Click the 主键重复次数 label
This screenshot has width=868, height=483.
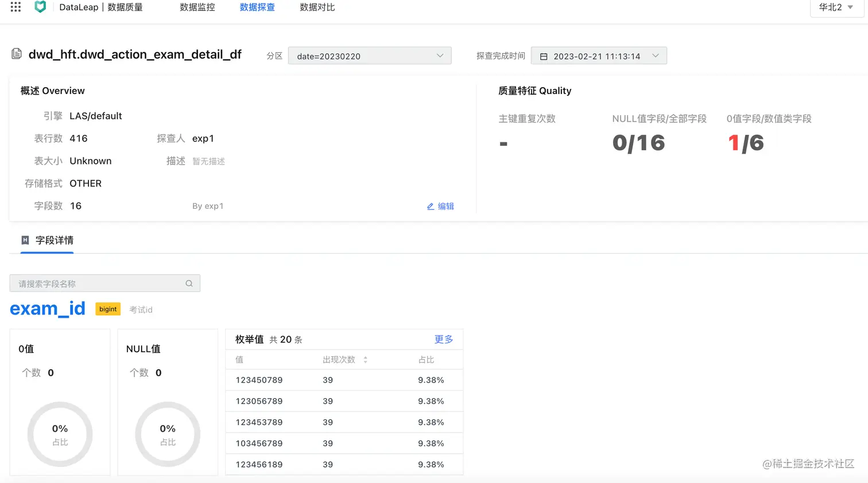[527, 119]
